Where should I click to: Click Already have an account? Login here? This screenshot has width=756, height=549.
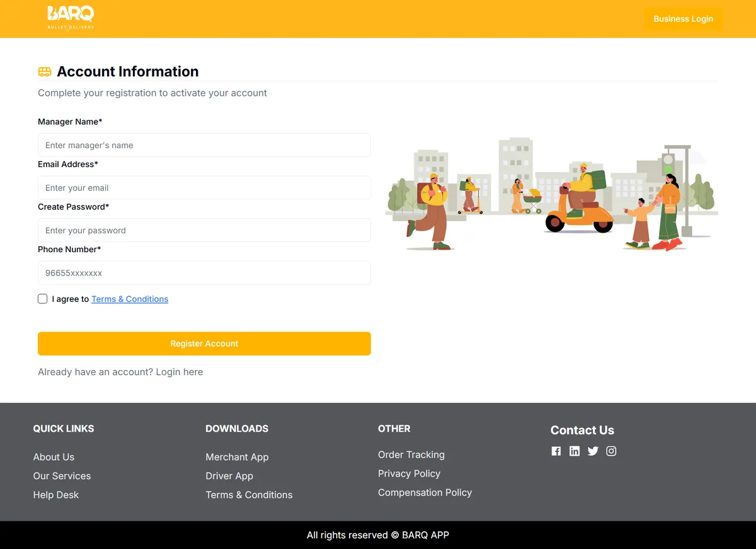120,372
